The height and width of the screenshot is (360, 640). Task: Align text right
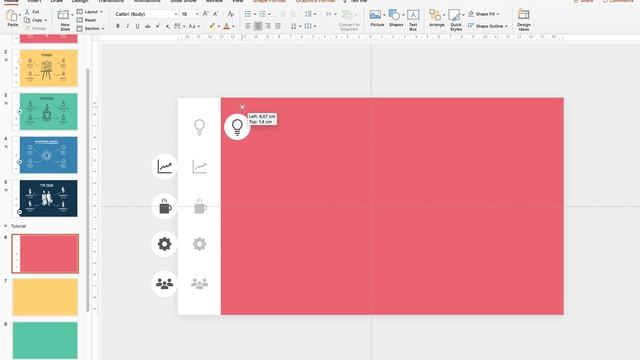coord(268,26)
